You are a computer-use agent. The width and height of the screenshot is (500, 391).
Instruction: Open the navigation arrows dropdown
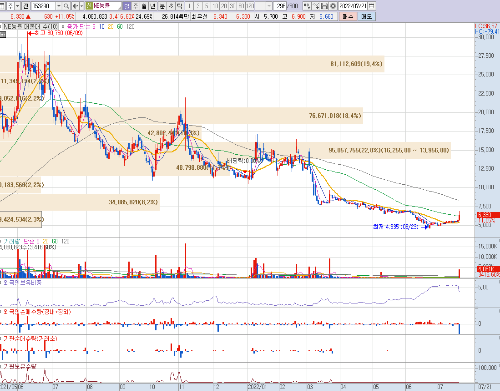82,6
